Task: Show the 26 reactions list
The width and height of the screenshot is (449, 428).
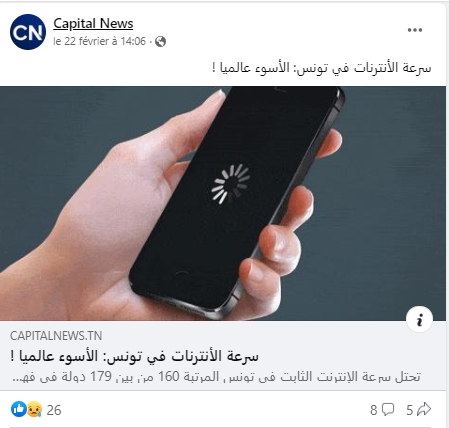Action: click(54, 410)
